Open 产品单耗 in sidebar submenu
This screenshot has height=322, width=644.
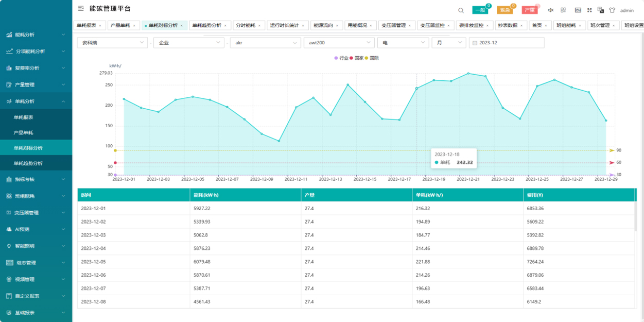click(x=36, y=133)
